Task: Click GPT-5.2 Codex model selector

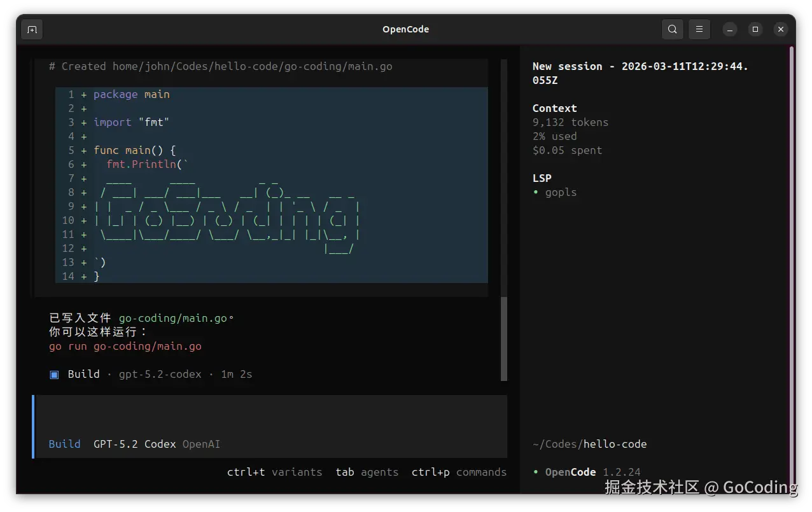Action: tap(134, 444)
